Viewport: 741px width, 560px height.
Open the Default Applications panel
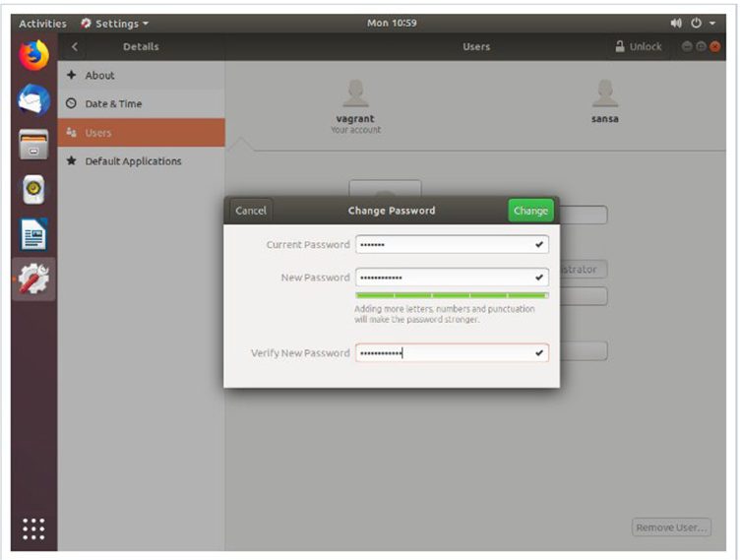pyautogui.click(x=142, y=160)
